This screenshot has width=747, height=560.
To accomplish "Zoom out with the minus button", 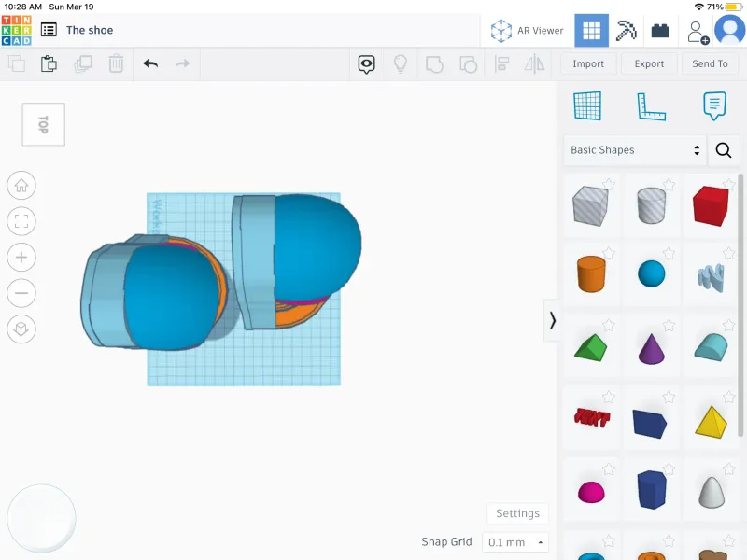I will (x=21, y=293).
